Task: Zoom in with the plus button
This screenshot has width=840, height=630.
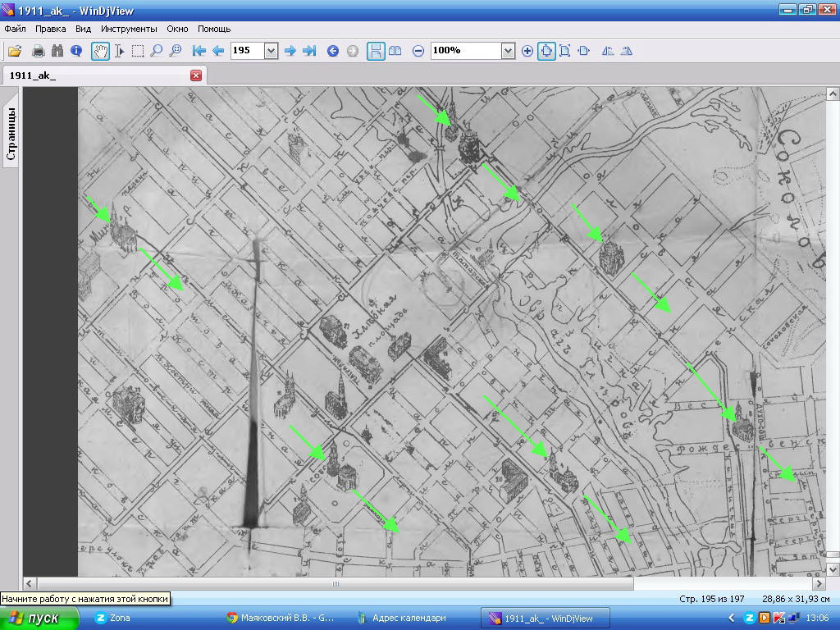Action: [527, 51]
